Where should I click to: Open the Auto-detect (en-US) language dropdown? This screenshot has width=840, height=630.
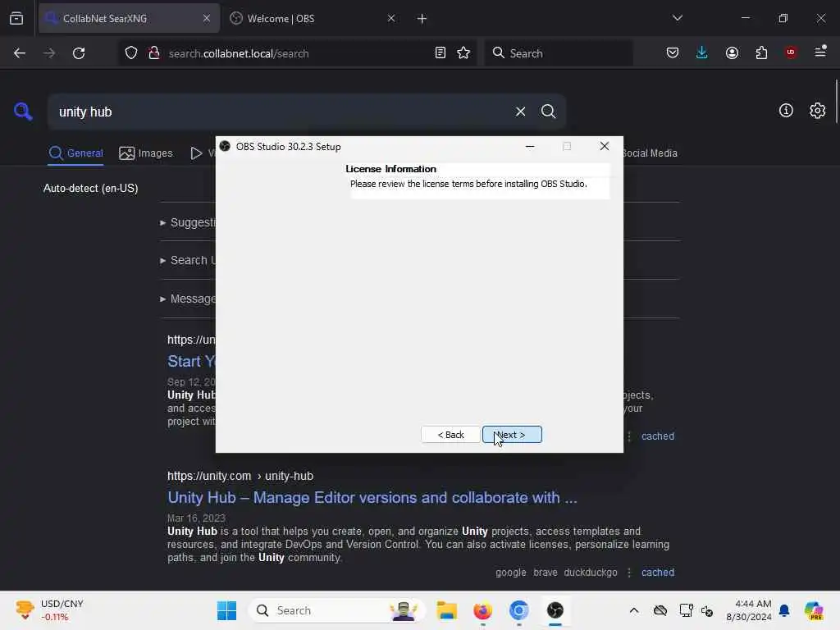[x=90, y=188]
